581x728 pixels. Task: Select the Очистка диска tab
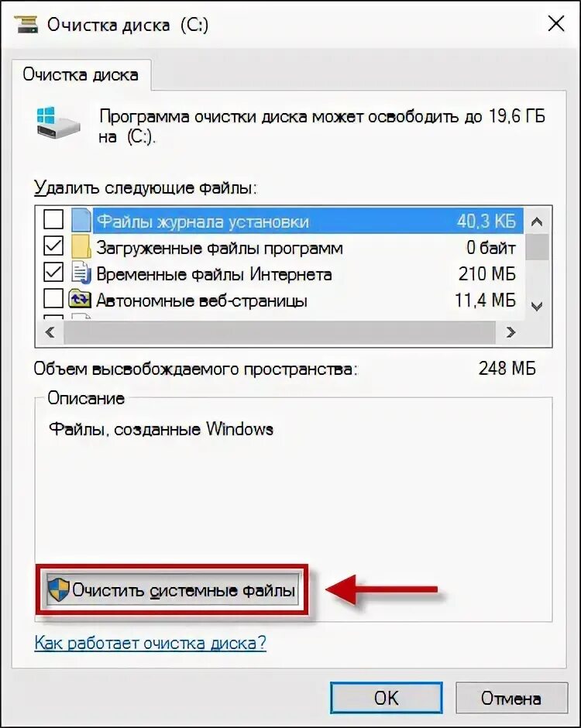[x=81, y=74]
